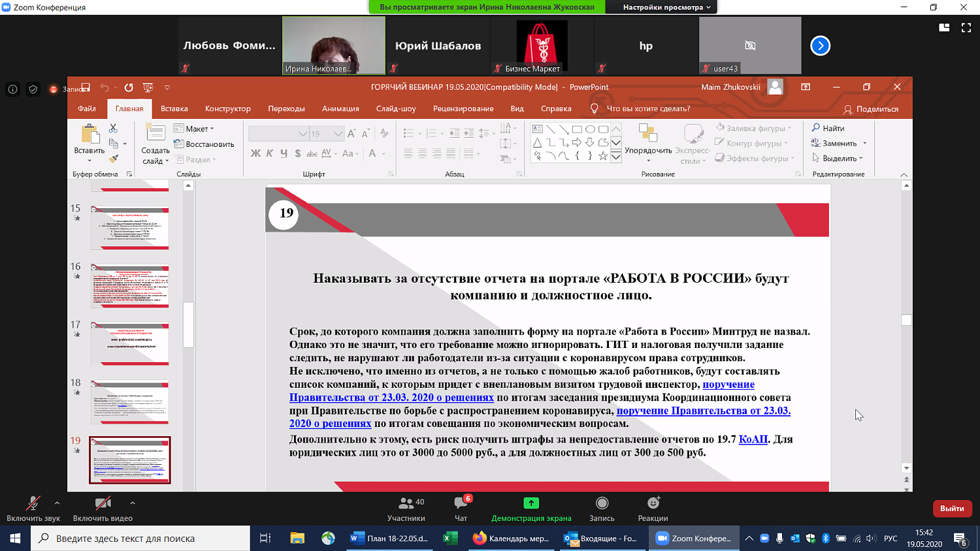Click the Replace (Заменить) button
This screenshot has height=551, width=980.
click(x=834, y=143)
